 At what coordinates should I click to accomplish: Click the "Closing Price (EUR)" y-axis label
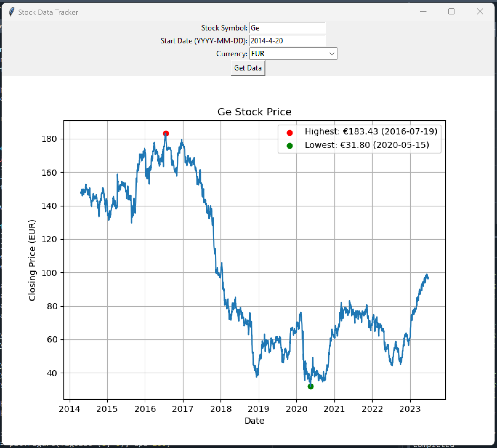(x=32, y=260)
